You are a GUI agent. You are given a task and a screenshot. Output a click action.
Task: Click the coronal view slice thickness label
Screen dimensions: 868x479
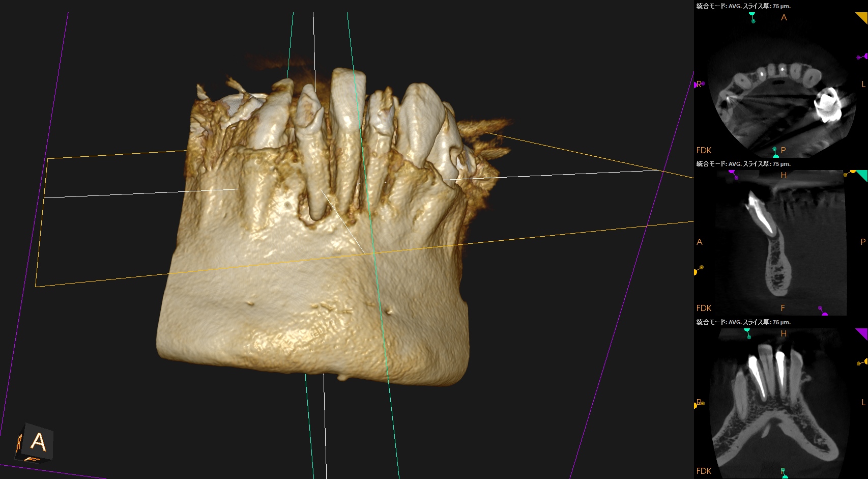pos(743,322)
